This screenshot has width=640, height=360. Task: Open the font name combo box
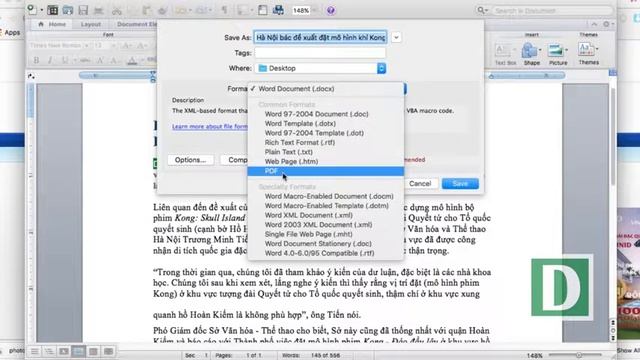59,45
